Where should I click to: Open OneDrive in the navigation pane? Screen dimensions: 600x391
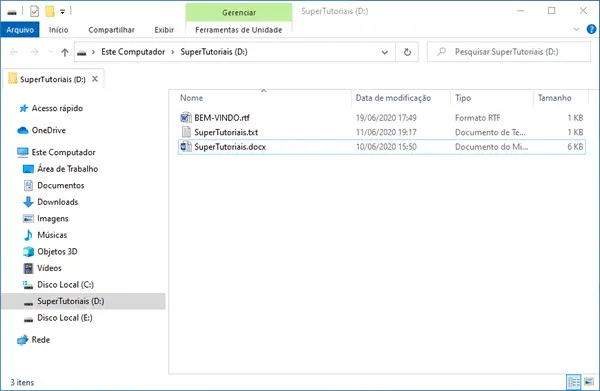point(49,130)
